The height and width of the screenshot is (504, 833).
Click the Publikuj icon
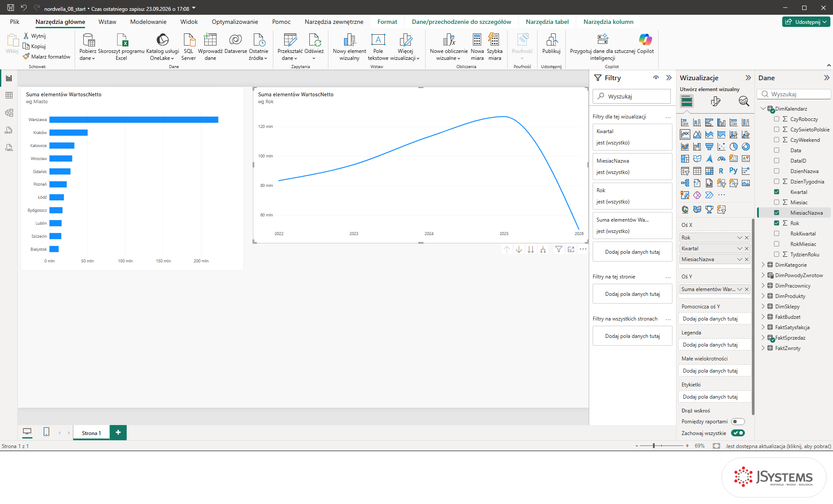pos(551,40)
